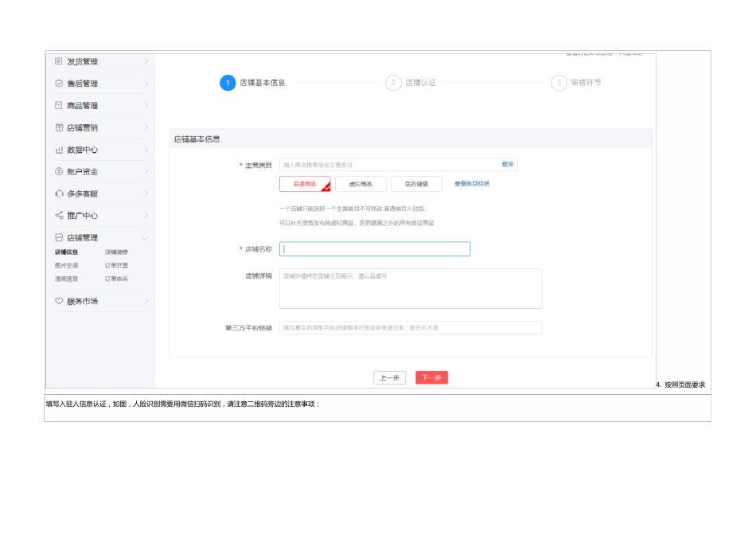The width and height of the screenshot is (756, 535).
Task: Expand 数据中心 chevron
Action: [146, 150]
